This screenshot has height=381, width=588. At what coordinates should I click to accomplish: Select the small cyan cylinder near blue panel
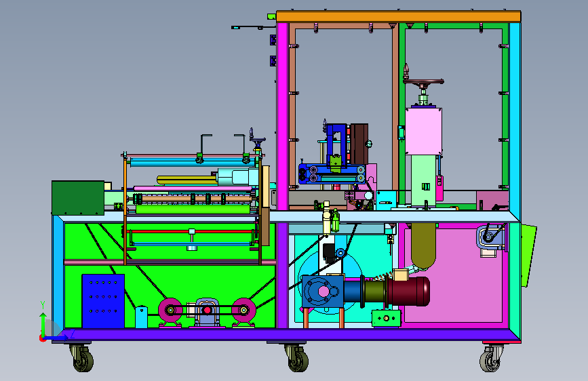click(141, 317)
